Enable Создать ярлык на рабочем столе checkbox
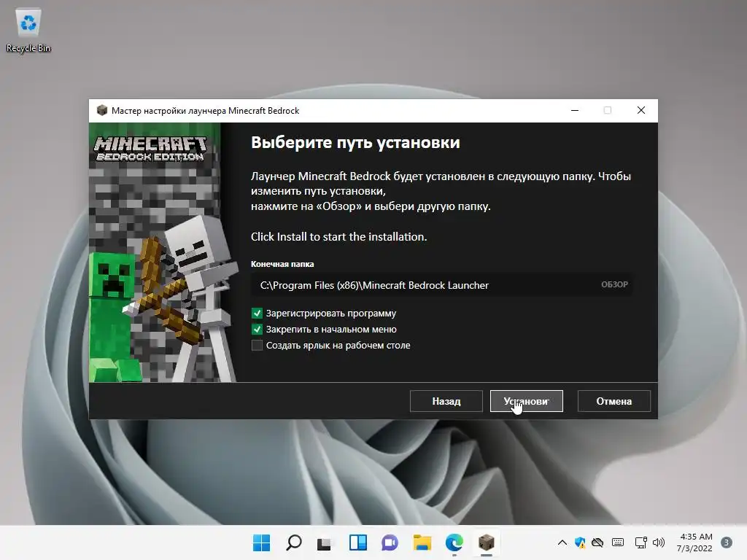Viewport: 747px width, 560px height. pos(257,345)
